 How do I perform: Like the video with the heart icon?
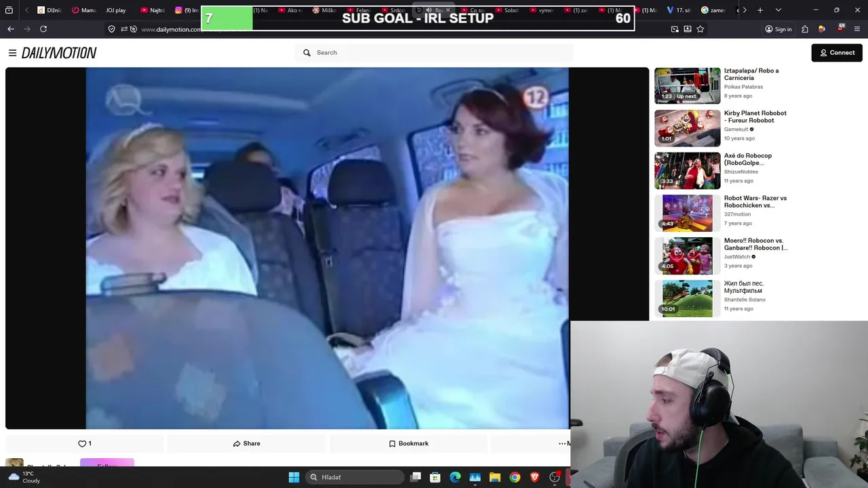[x=85, y=443]
